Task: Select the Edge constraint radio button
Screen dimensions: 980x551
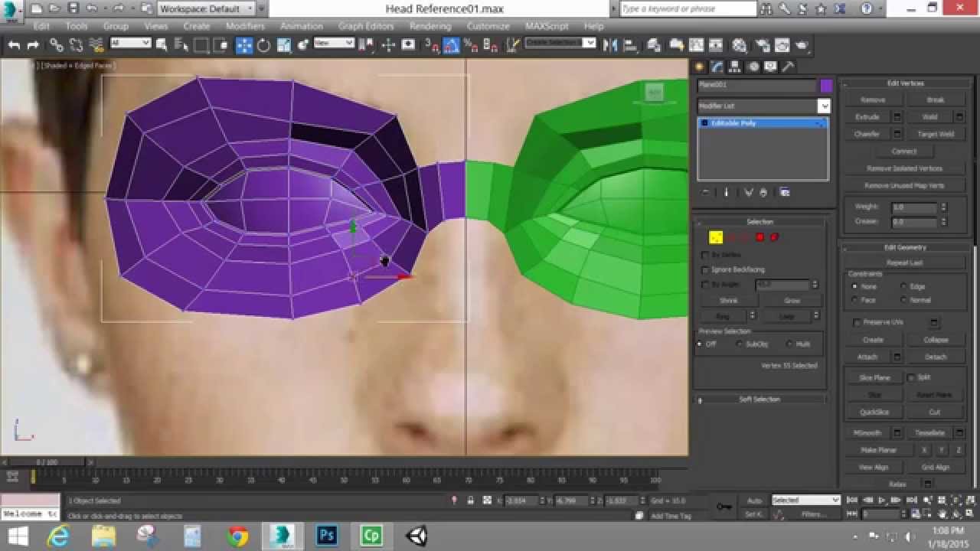Action: coord(904,286)
